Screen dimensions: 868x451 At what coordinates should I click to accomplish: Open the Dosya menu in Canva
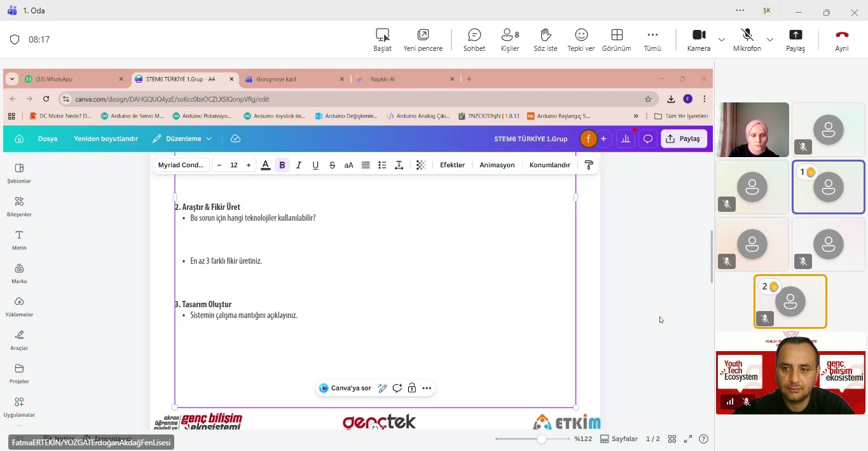48,139
